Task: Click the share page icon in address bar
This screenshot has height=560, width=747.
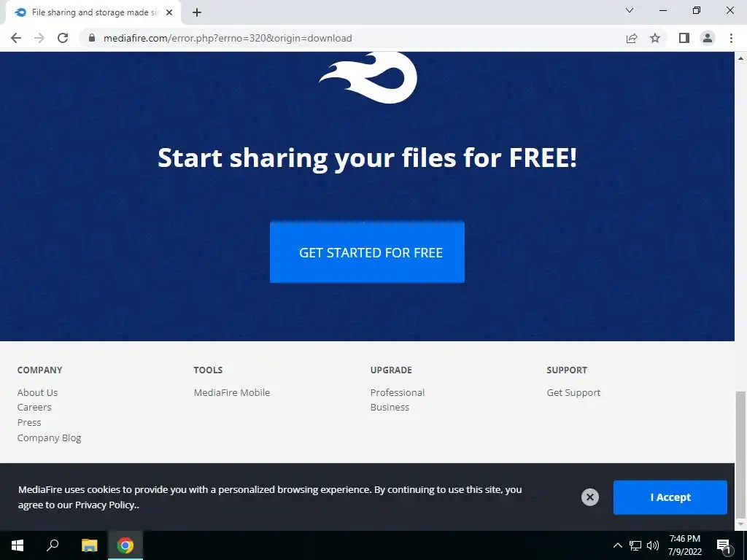Action: click(x=632, y=38)
